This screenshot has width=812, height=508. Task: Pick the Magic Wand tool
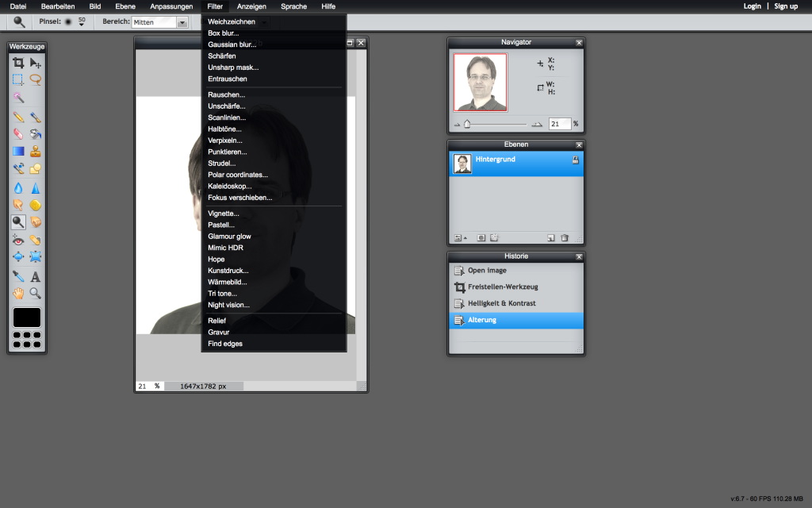click(x=18, y=98)
